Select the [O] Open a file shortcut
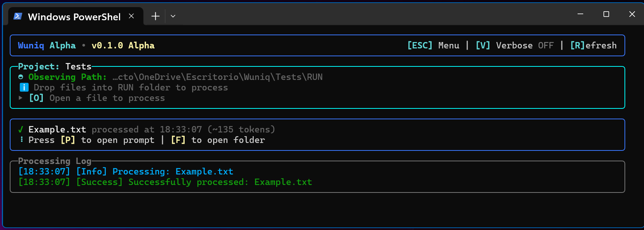 97,98
